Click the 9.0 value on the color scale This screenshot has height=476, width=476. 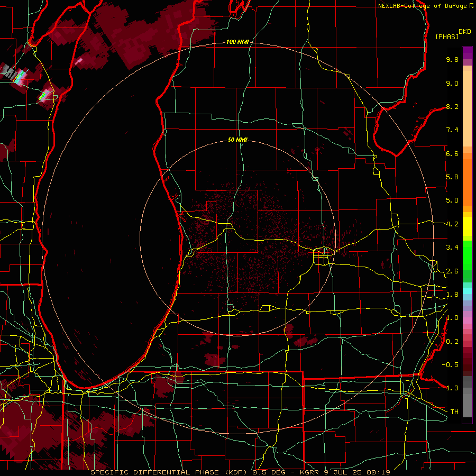[452, 83]
